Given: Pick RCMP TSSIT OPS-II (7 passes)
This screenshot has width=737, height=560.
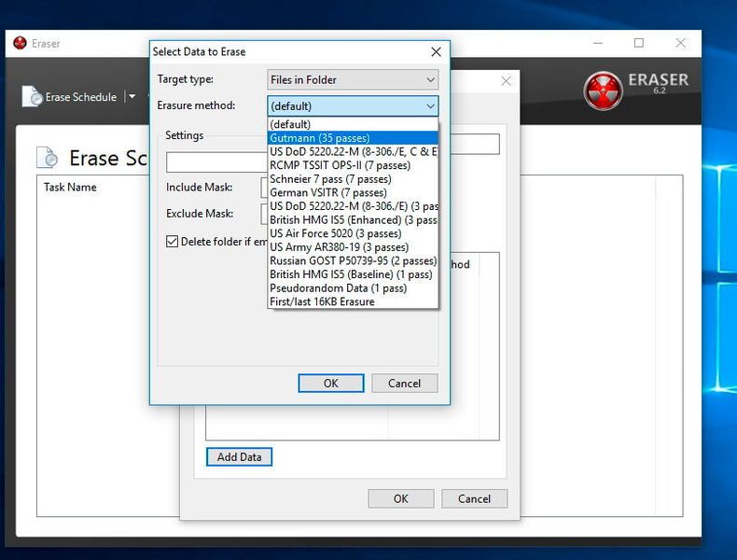Looking at the screenshot, I should [353, 165].
